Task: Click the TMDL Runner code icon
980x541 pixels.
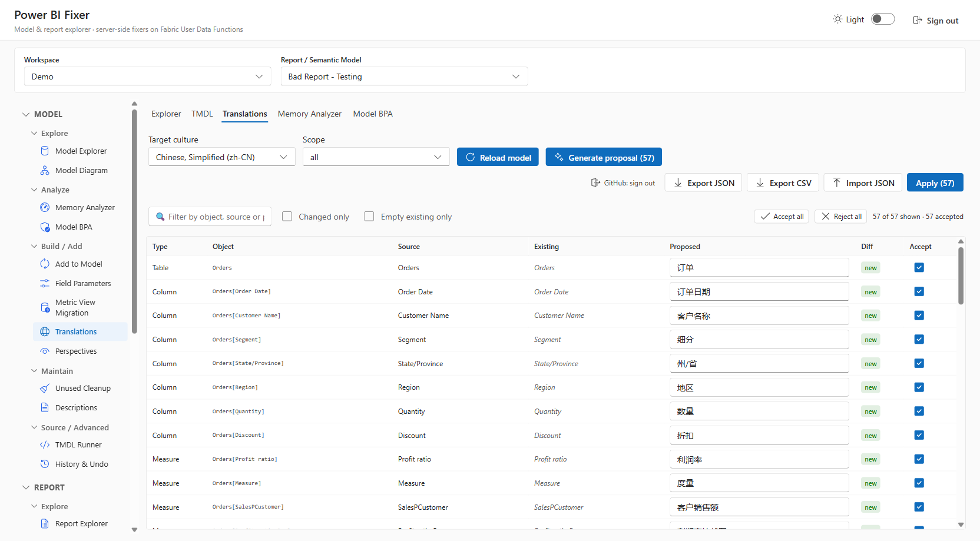Action: pos(45,444)
